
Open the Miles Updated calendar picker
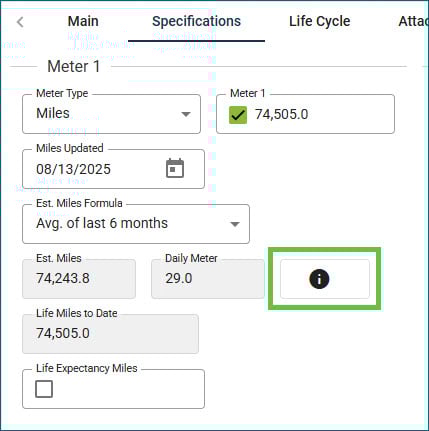pyautogui.click(x=175, y=168)
